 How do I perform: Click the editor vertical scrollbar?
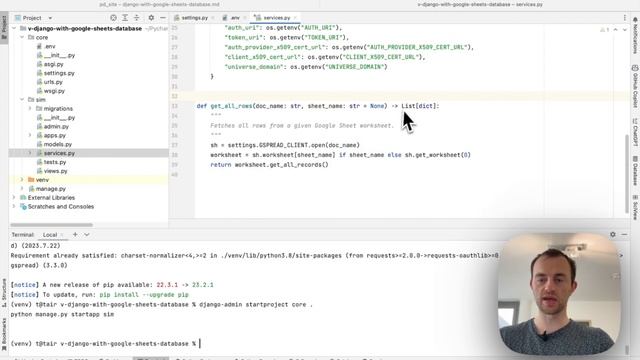tap(627, 173)
